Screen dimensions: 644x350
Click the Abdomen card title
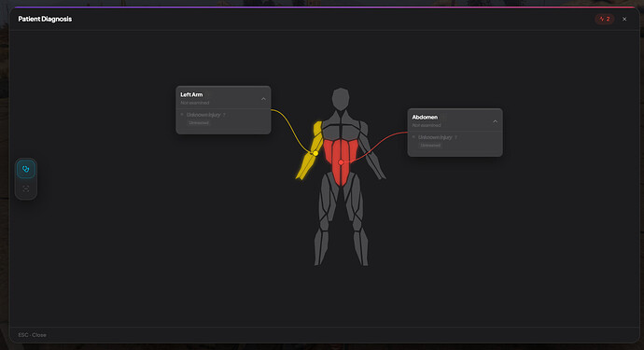click(425, 117)
